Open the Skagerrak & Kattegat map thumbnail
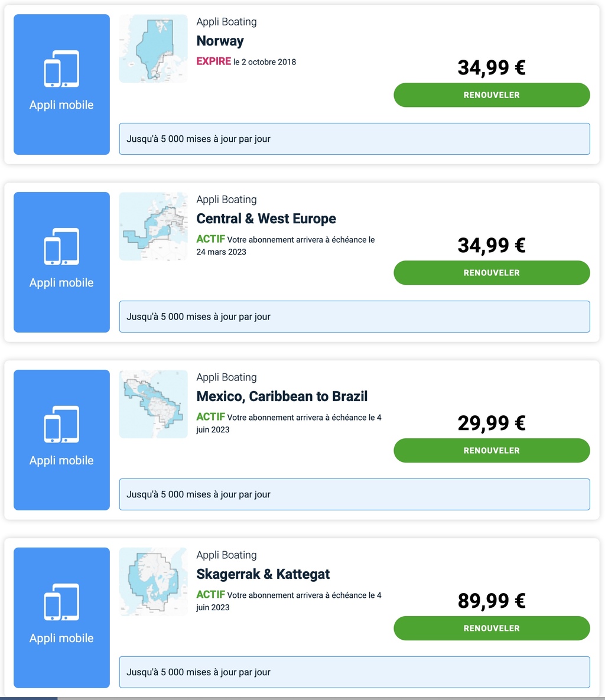The image size is (605, 700). pyautogui.click(x=153, y=582)
